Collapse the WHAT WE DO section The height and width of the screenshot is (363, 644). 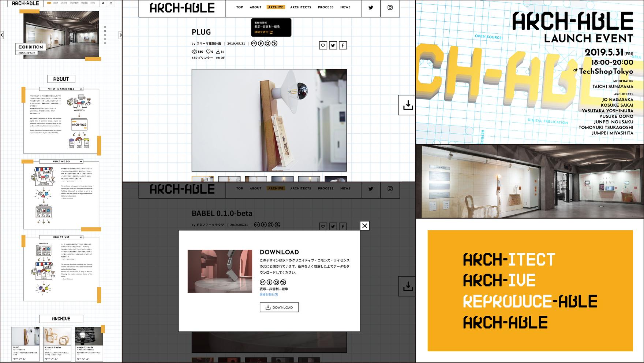click(81, 162)
